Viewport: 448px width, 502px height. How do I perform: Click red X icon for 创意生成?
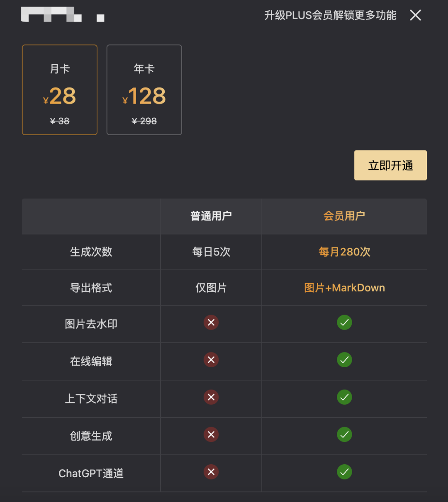coord(211,434)
